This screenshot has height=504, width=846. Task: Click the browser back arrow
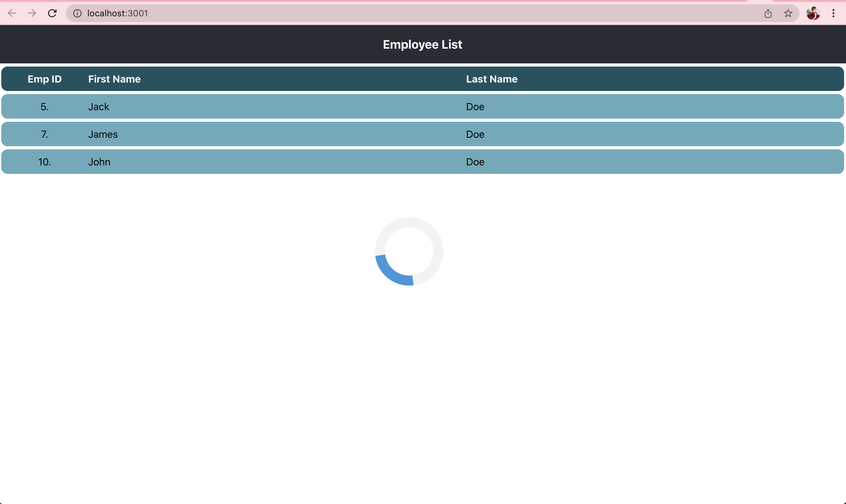pyautogui.click(x=12, y=13)
